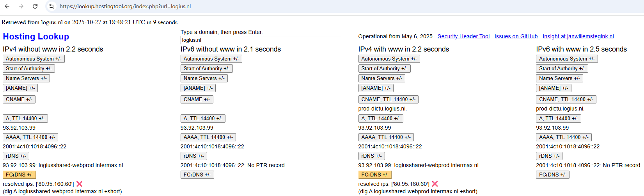Toggle AAAA, TTL 14400 under IPv4 with www

(386, 137)
